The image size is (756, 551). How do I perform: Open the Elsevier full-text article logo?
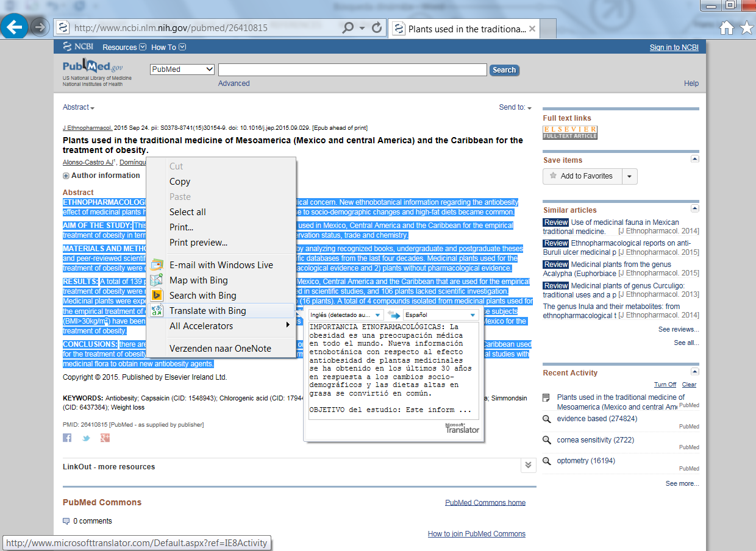tap(569, 132)
